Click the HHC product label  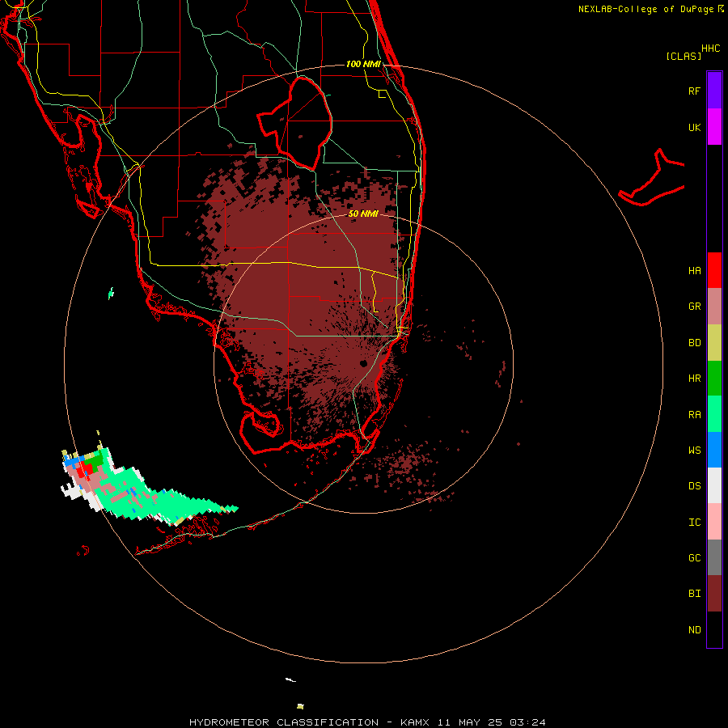(710, 49)
